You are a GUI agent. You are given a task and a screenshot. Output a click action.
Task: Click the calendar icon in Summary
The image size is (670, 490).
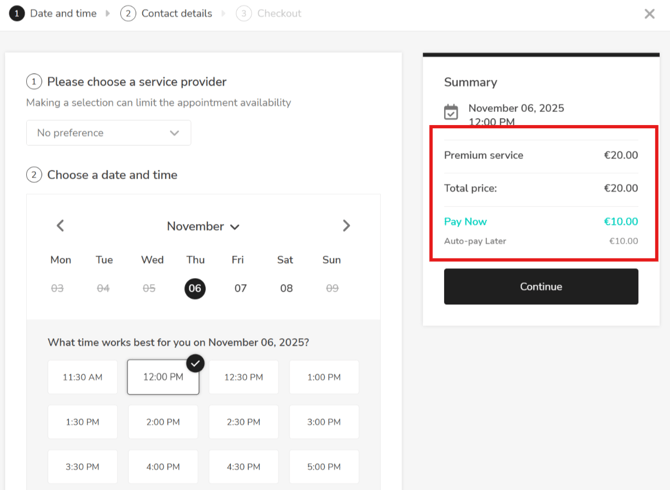[451, 113]
